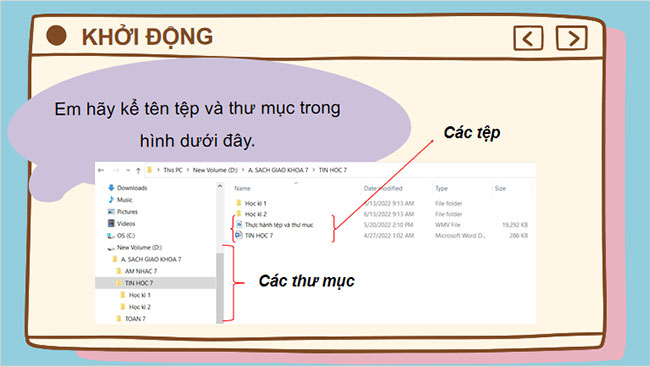Sort by the Name column header
The image size is (650, 367).
pos(242,188)
